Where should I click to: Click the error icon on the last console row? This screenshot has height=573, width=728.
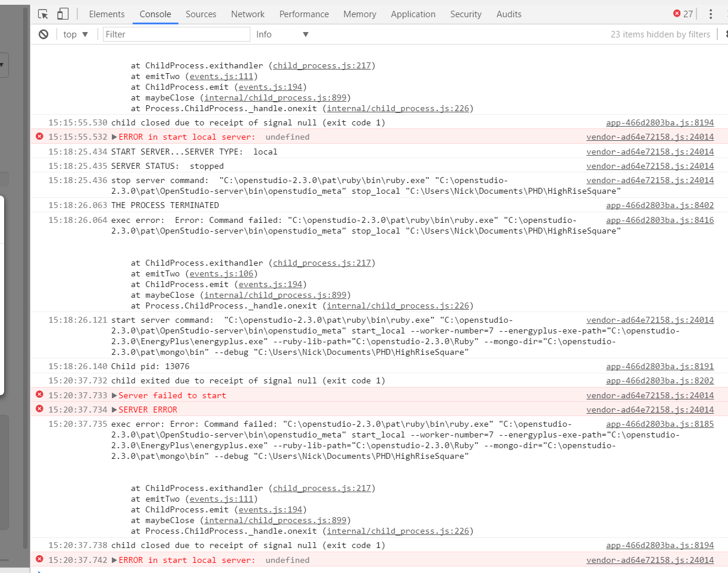coord(39,560)
